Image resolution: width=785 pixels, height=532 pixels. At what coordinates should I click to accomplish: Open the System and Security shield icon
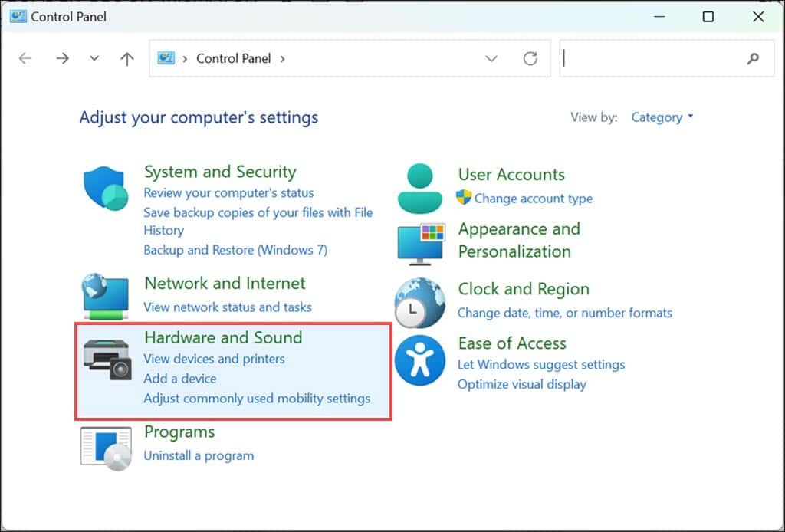tap(106, 188)
